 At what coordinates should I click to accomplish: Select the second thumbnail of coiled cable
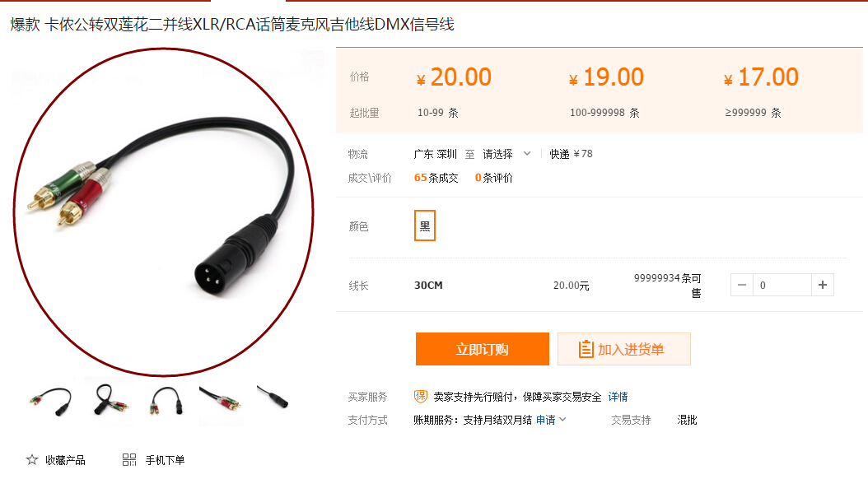click(x=110, y=401)
